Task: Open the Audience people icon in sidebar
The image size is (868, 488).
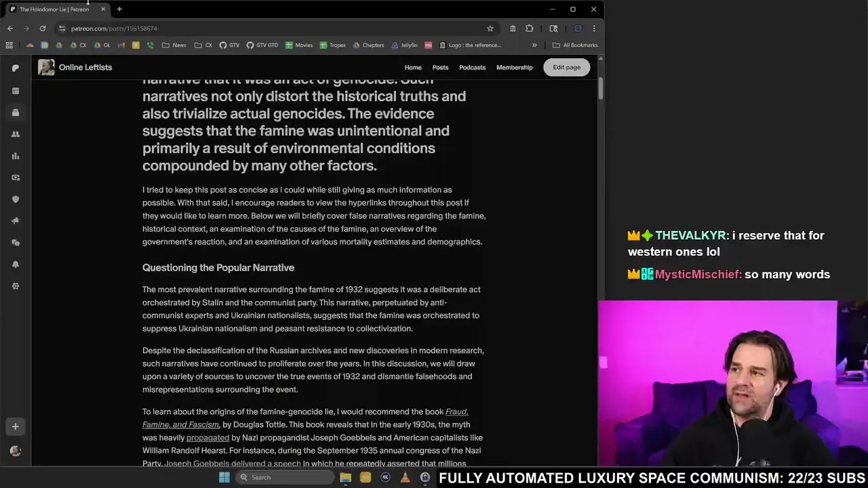Action: point(16,134)
